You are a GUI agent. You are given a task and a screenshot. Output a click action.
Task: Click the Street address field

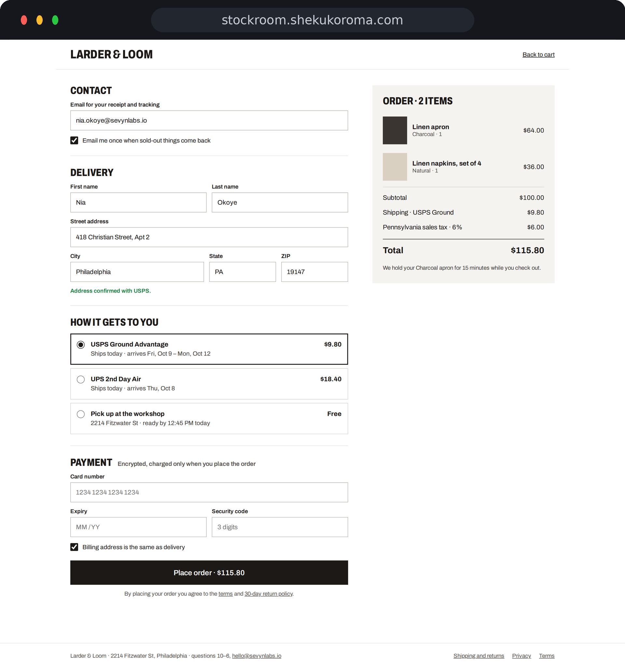point(209,237)
